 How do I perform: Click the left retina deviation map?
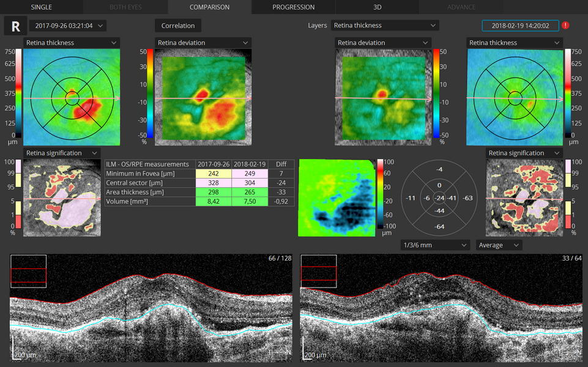[199, 97]
